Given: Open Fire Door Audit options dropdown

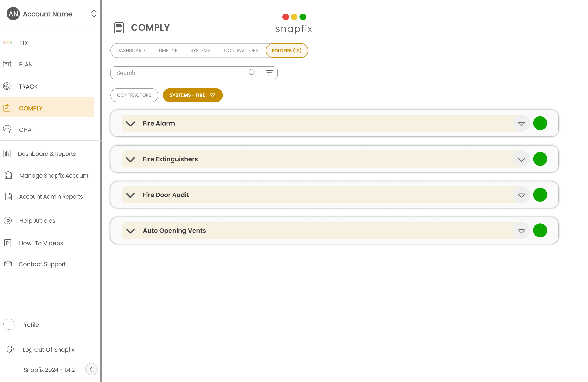Looking at the screenshot, I should tap(521, 195).
